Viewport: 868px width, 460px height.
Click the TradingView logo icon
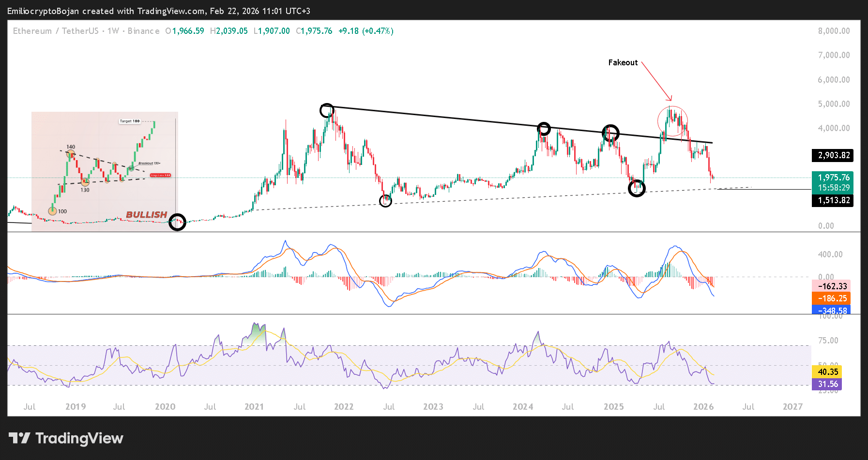pos(19,438)
